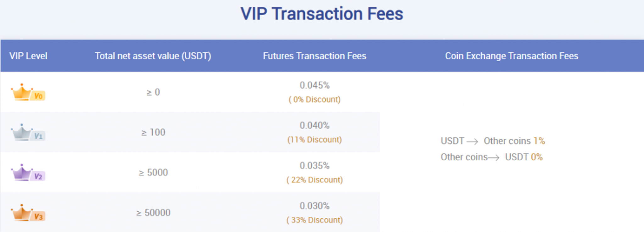Select the V3 orange crown badge
The height and width of the screenshot is (232, 644).
(x=28, y=213)
